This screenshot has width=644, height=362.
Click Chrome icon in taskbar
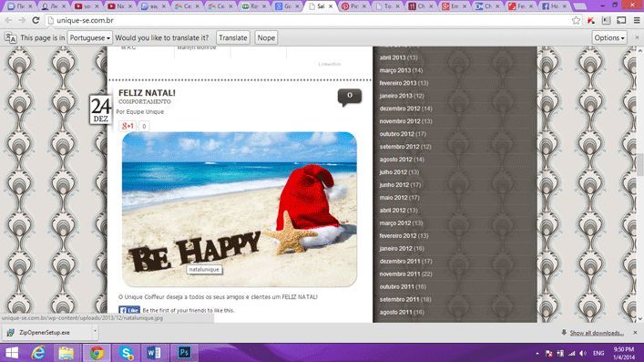[x=97, y=353]
